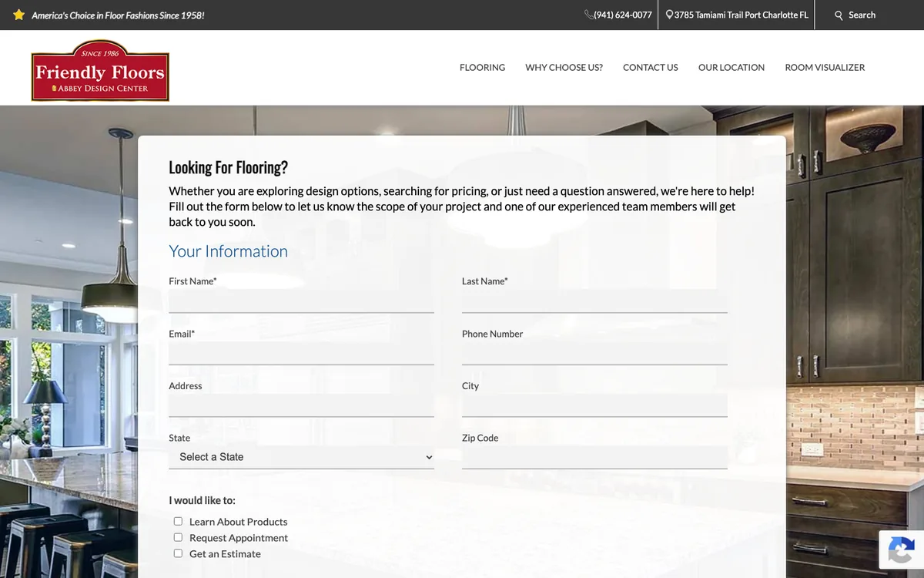Image resolution: width=924 pixels, height=578 pixels.
Task: Click the Your Information heading
Action: pyautogui.click(x=228, y=251)
